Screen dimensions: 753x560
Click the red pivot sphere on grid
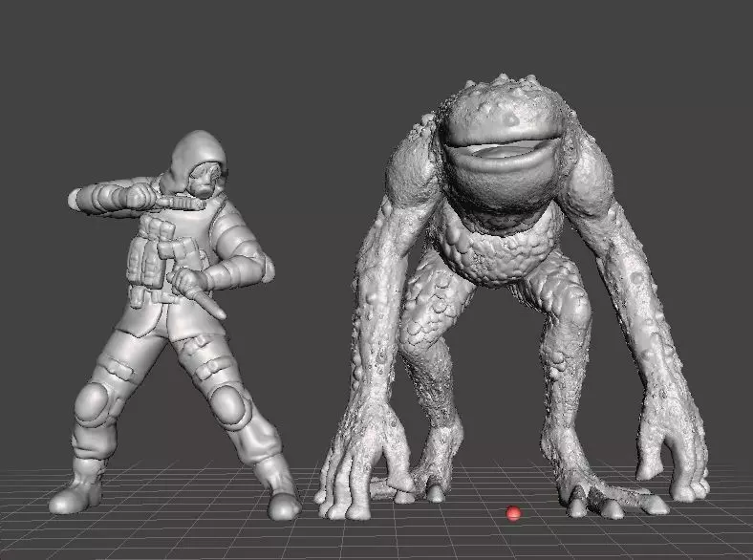click(x=513, y=513)
